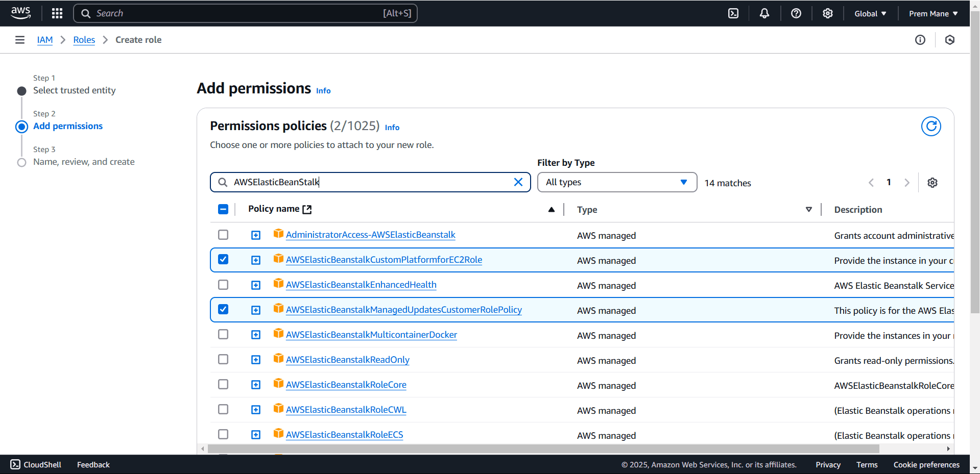Go to Step 1 Select trusted entity
The width and height of the screenshot is (980, 474).
pyautogui.click(x=75, y=90)
